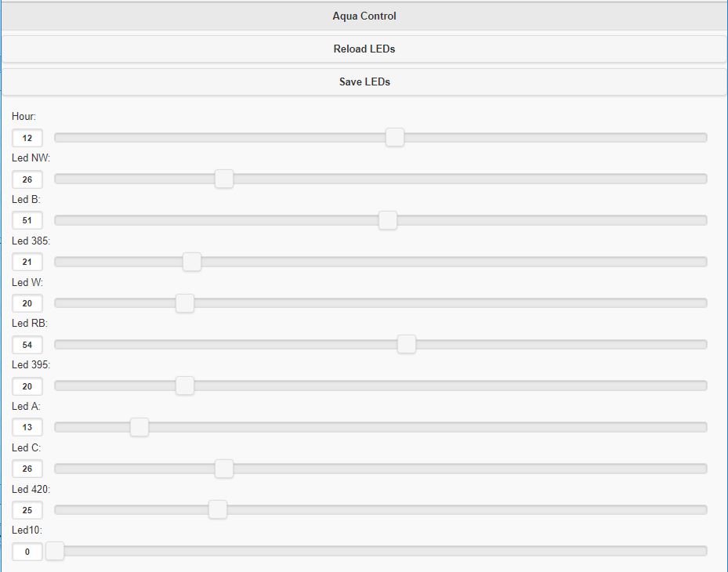Viewport: 728px width, 572px height.
Task: Click the Led C slider handle
Action: pos(224,469)
